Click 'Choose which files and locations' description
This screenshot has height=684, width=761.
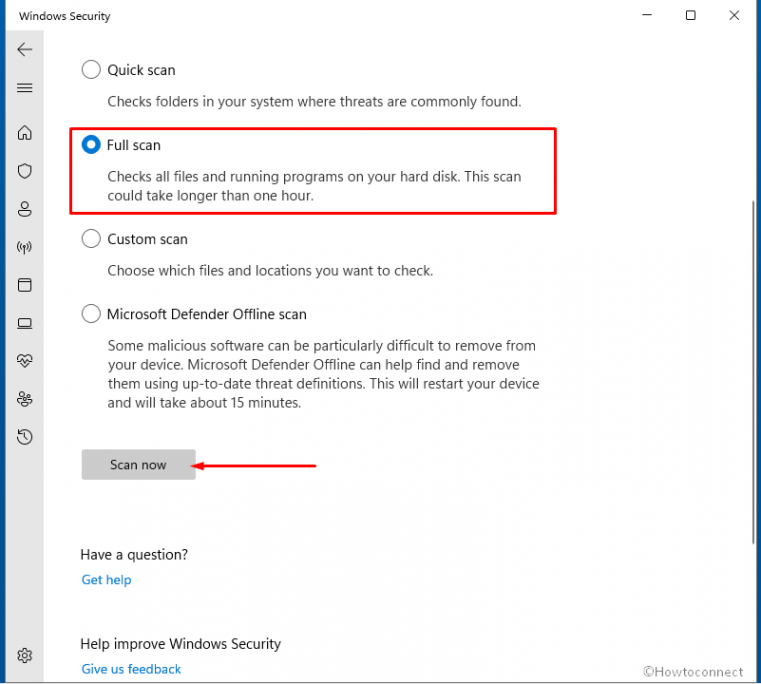pos(270,270)
